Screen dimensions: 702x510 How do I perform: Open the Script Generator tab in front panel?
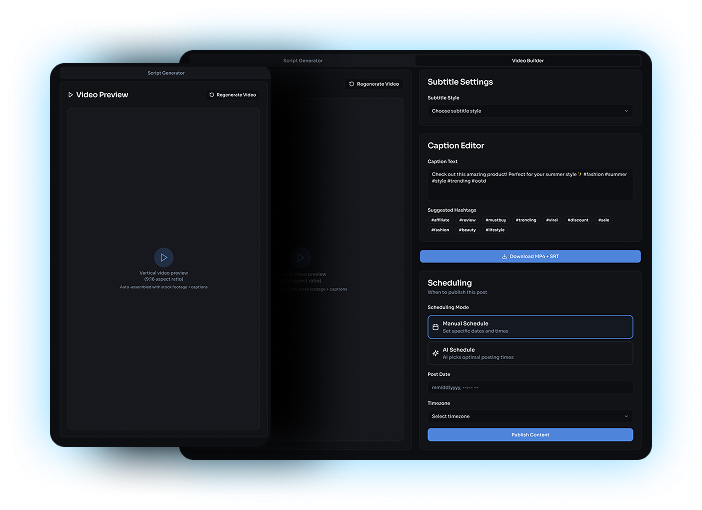click(x=165, y=73)
